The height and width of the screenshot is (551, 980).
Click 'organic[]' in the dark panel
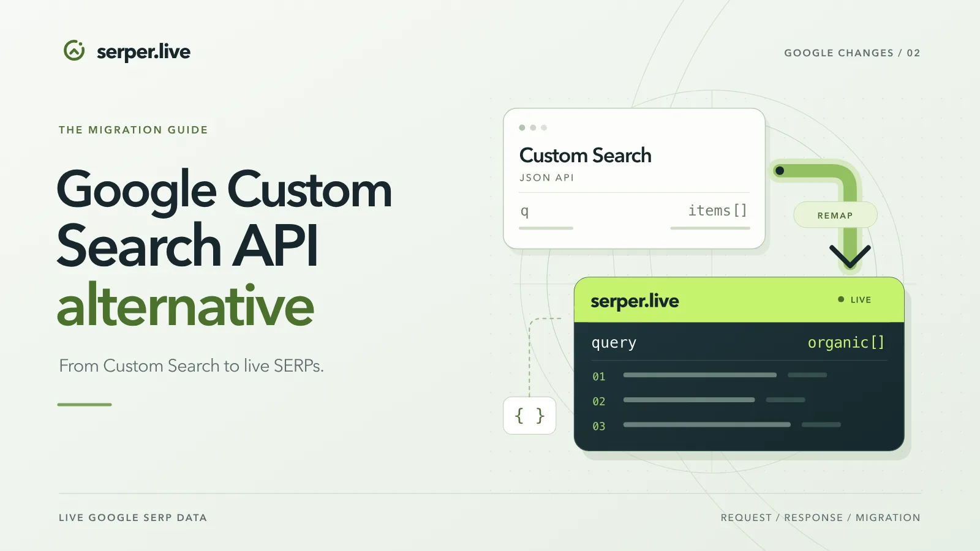tap(846, 343)
